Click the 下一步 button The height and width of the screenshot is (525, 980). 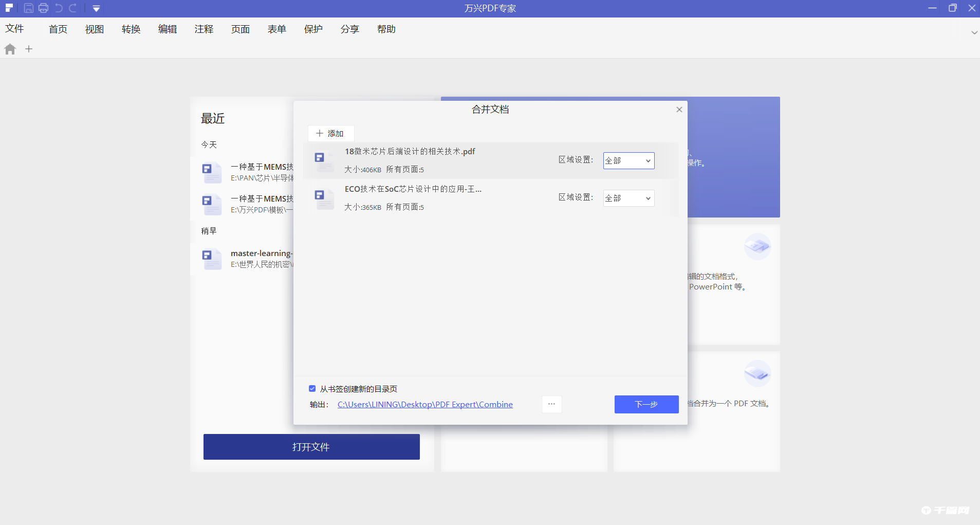pyautogui.click(x=646, y=404)
